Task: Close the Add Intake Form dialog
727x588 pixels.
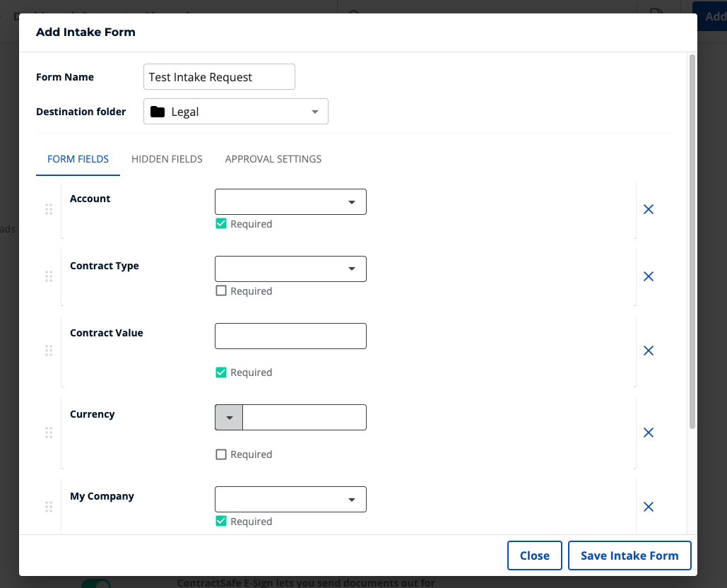Action: coord(534,555)
